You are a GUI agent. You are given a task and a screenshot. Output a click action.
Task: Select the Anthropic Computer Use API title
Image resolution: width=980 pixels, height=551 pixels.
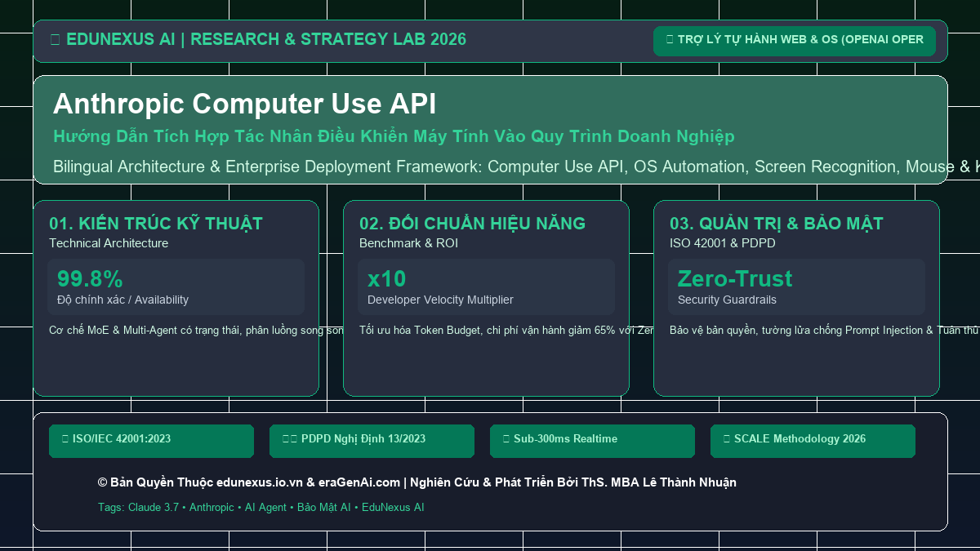point(245,104)
